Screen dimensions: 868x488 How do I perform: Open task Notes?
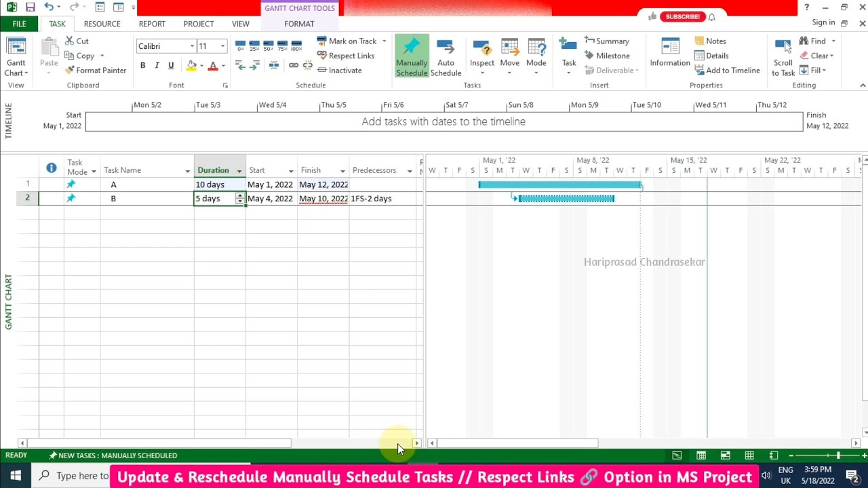[x=710, y=41]
